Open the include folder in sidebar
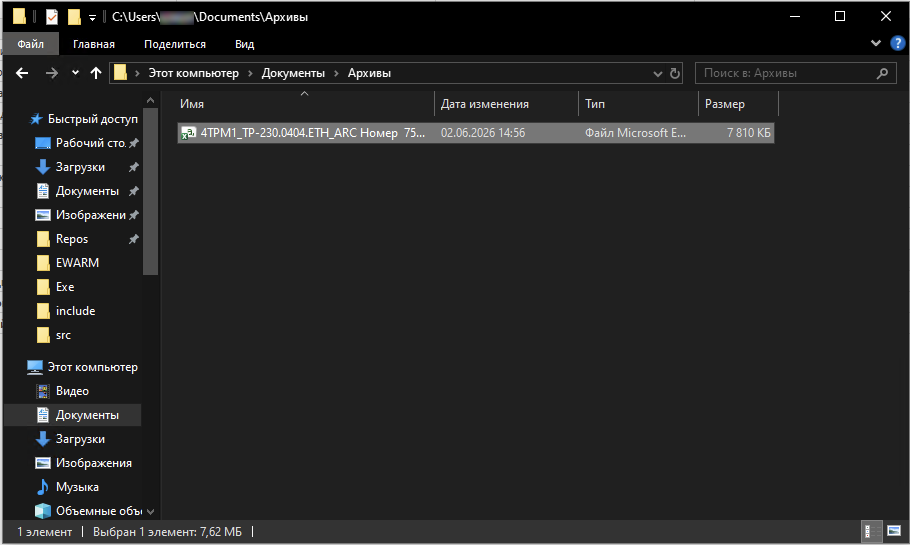The height and width of the screenshot is (545, 910). [75, 311]
